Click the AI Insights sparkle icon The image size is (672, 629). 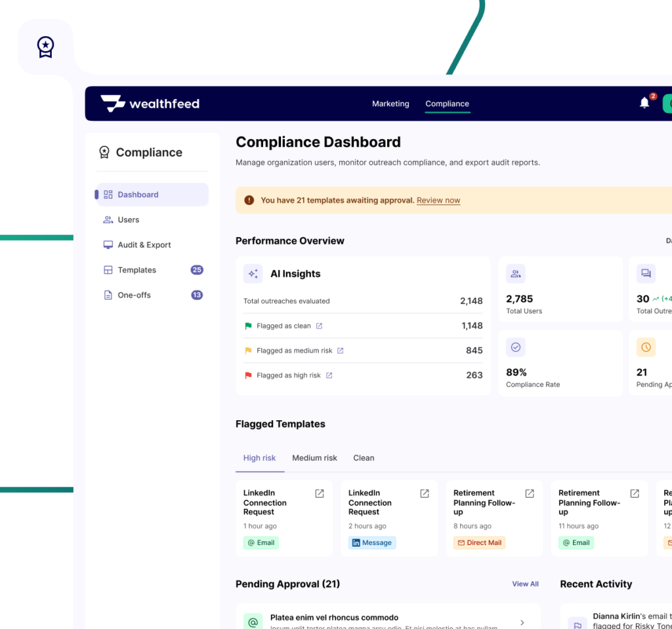click(x=253, y=274)
